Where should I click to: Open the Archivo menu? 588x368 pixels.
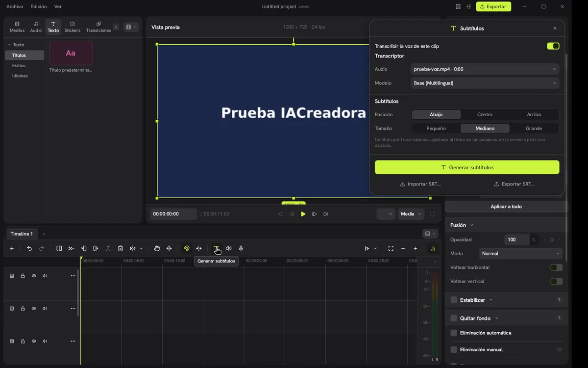click(x=15, y=6)
